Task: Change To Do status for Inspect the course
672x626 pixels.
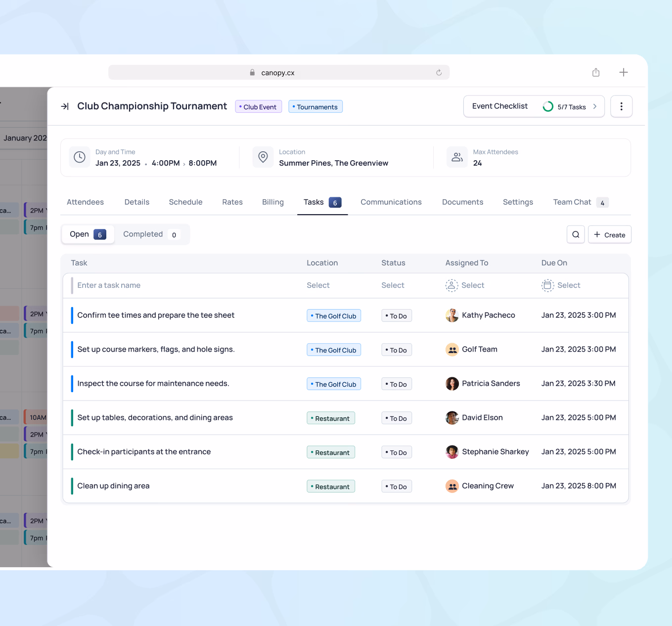Action: click(x=397, y=384)
